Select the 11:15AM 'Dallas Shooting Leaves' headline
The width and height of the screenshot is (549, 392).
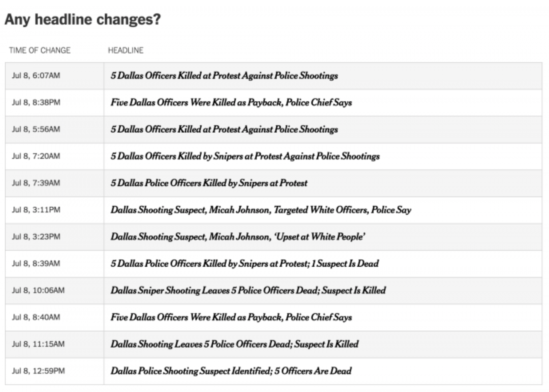tap(234, 344)
